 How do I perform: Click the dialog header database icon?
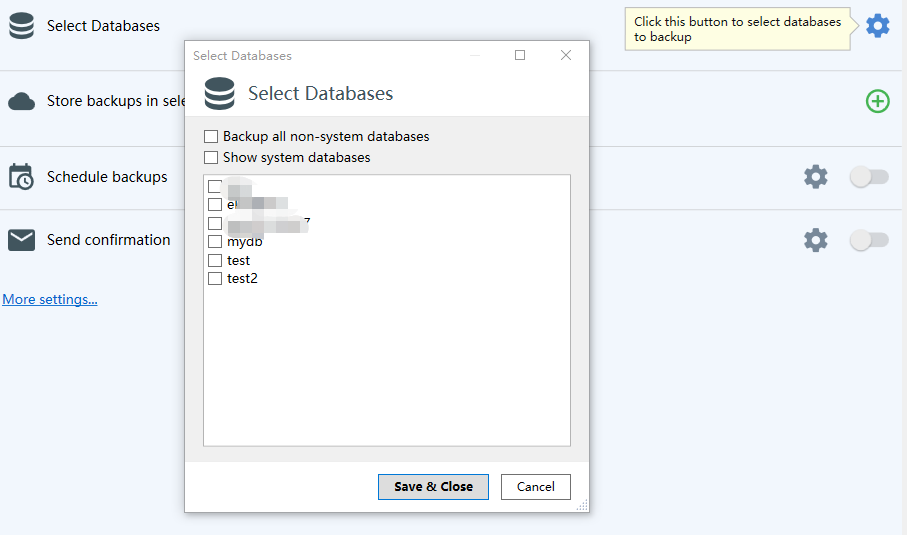(x=219, y=94)
